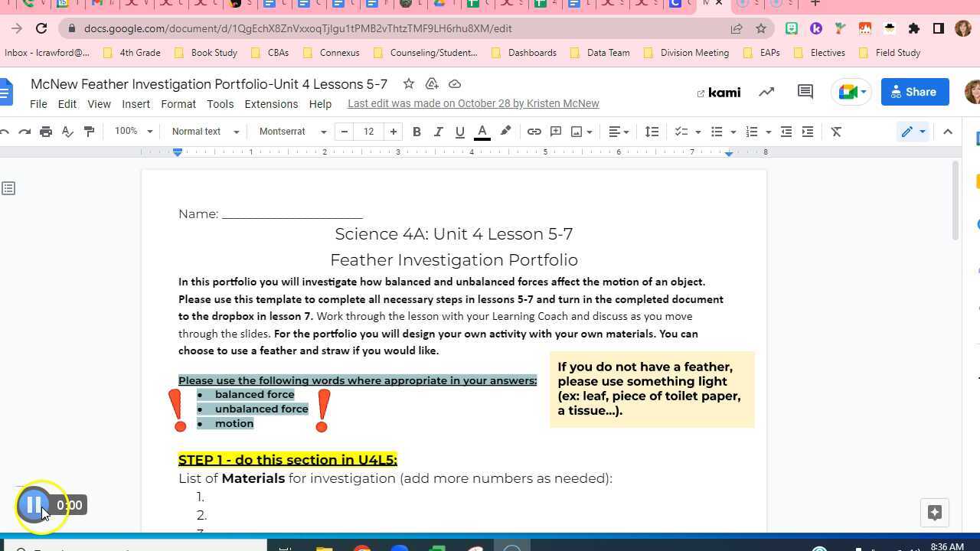Open the font family dropdown
The height and width of the screenshot is (551, 980).
289,132
